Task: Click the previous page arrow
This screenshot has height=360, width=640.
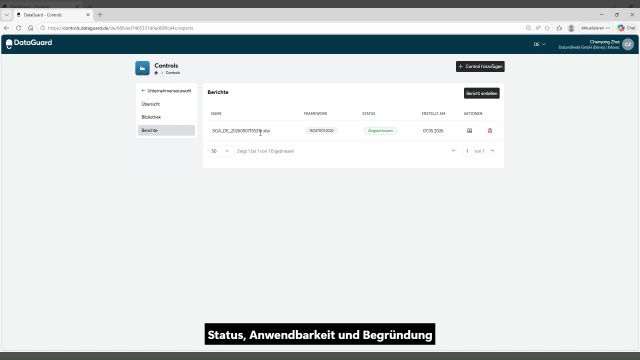Action: click(x=454, y=151)
